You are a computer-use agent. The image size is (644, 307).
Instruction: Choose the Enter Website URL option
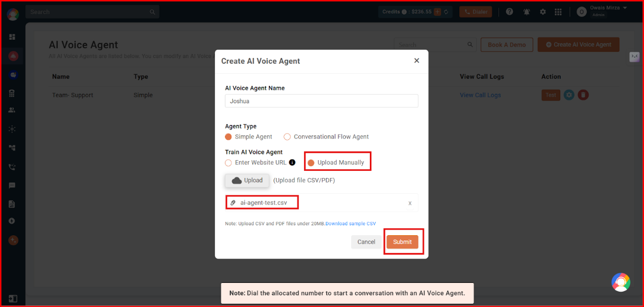[229, 162]
